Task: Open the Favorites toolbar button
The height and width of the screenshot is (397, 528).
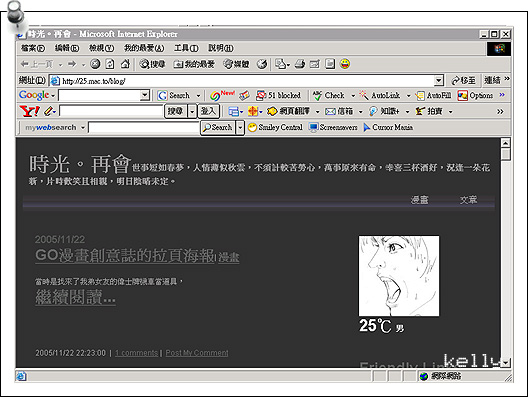Action: point(194,64)
